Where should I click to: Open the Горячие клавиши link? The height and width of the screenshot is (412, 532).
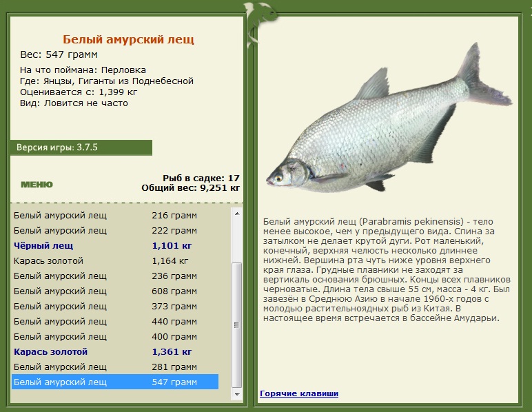coord(299,393)
